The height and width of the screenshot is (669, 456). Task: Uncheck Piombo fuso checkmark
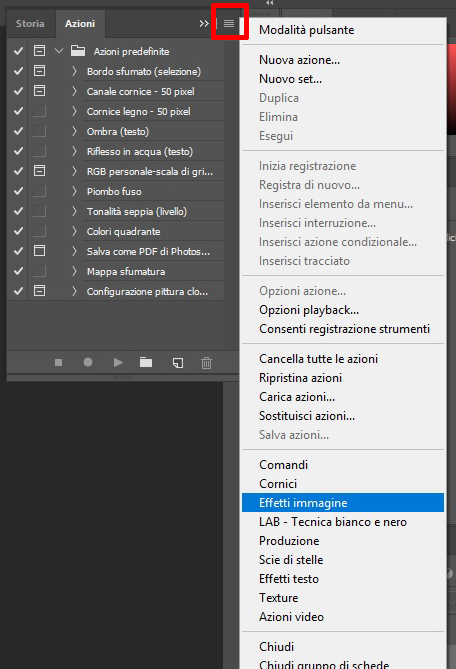point(18,191)
